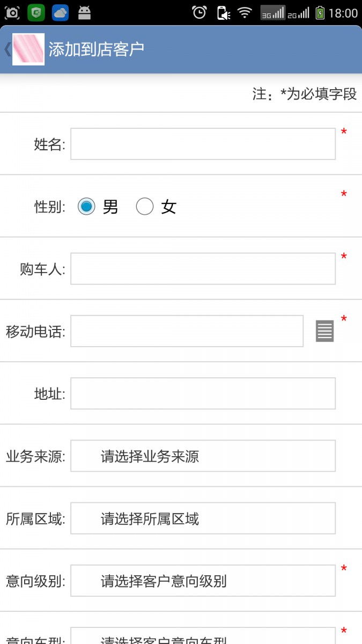362x644 pixels.
Task: Select 男 gender radio button
Action: 86,206
